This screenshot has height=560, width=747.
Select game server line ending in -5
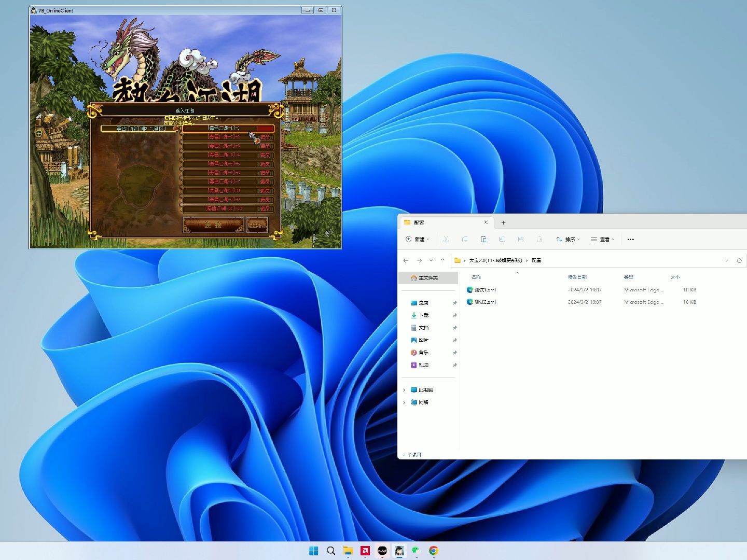click(x=228, y=164)
